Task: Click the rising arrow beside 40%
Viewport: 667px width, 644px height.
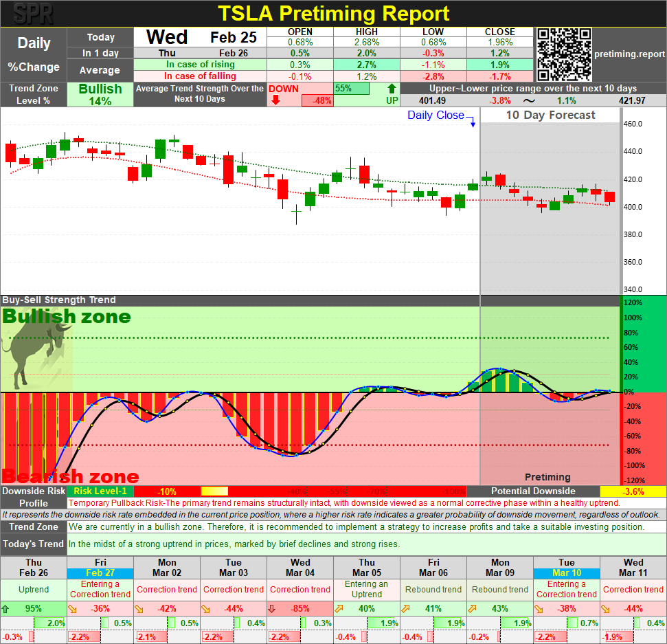Action: click(339, 609)
